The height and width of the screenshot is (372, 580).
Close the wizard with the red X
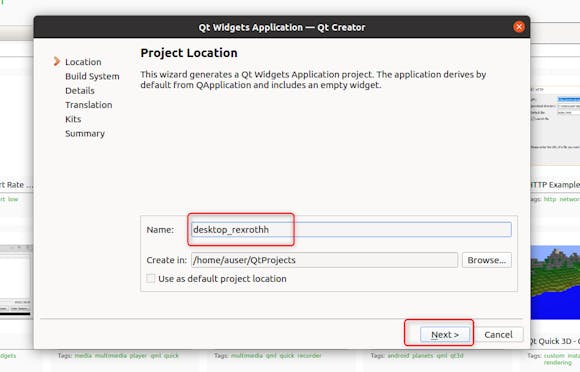519,27
